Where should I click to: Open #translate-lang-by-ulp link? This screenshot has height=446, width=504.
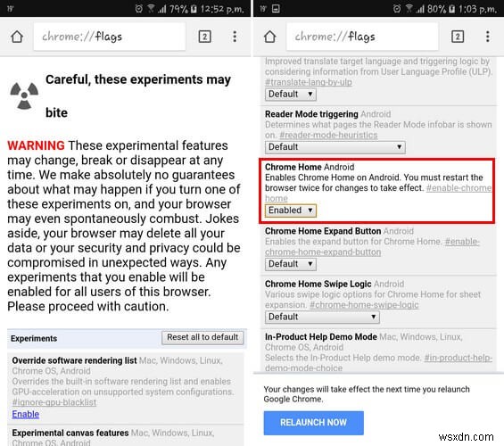coord(309,82)
